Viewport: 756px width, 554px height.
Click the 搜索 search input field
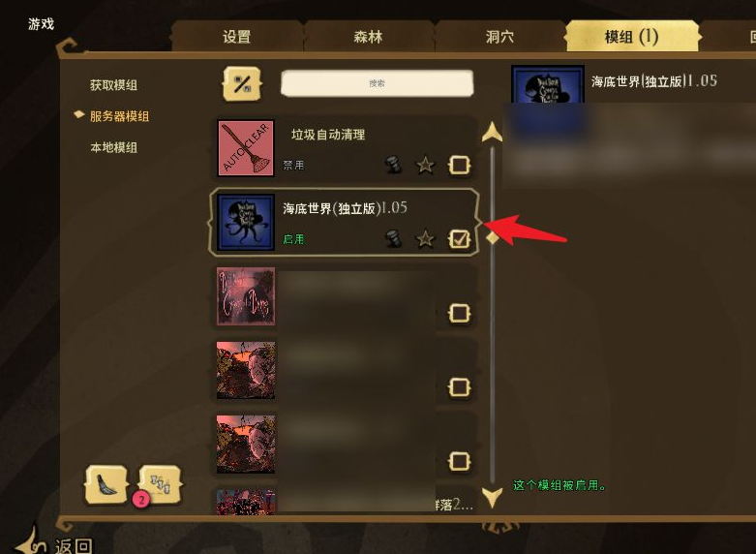(x=378, y=83)
